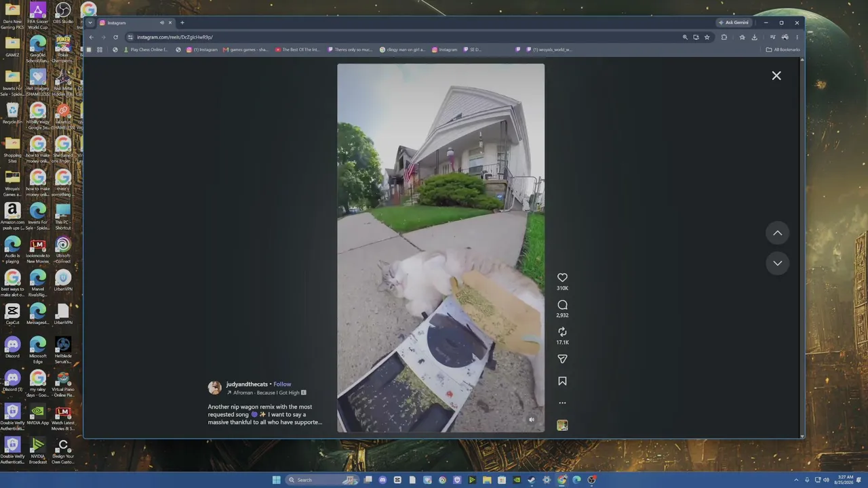Go to the previous reel with up arrow

click(x=778, y=233)
